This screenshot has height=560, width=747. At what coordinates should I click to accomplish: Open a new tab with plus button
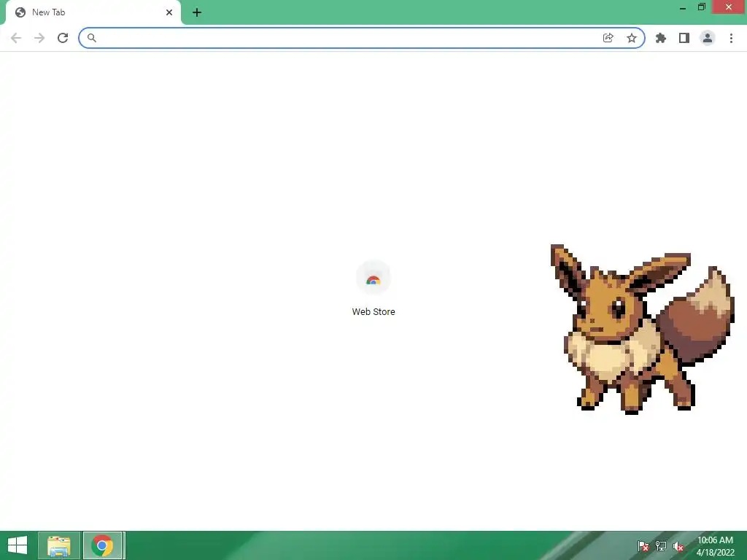[x=197, y=13]
